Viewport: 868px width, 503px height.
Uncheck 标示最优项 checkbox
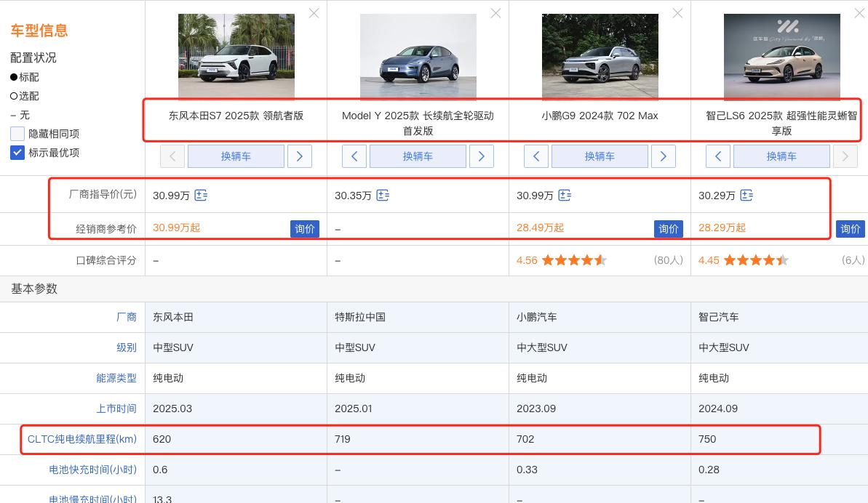pyautogui.click(x=17, y=153)
